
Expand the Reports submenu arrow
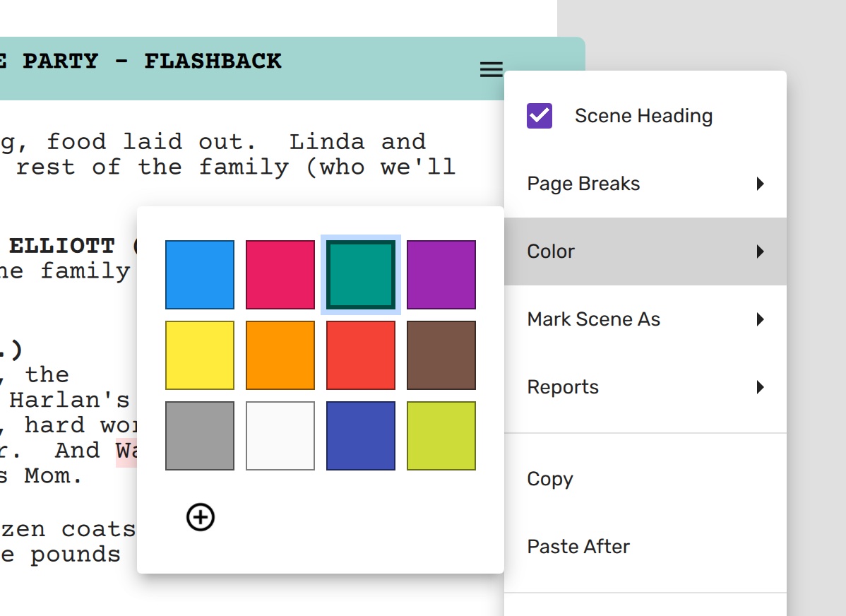click(760, 387)
